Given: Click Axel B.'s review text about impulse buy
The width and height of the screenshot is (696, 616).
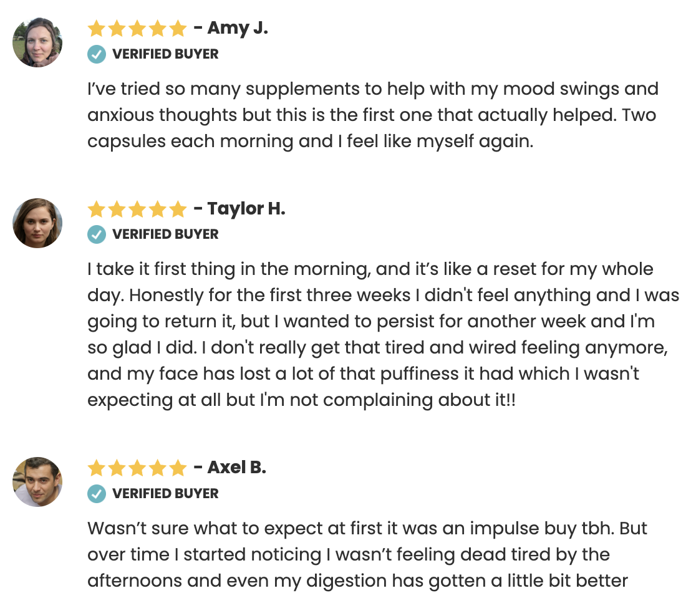Looking at the screenshot, I should (367, 554).
